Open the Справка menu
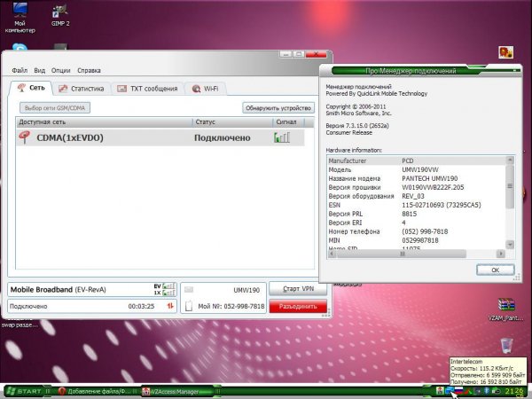Image resolution: width=532 pixels, height=399 pixels. [89, 71]
